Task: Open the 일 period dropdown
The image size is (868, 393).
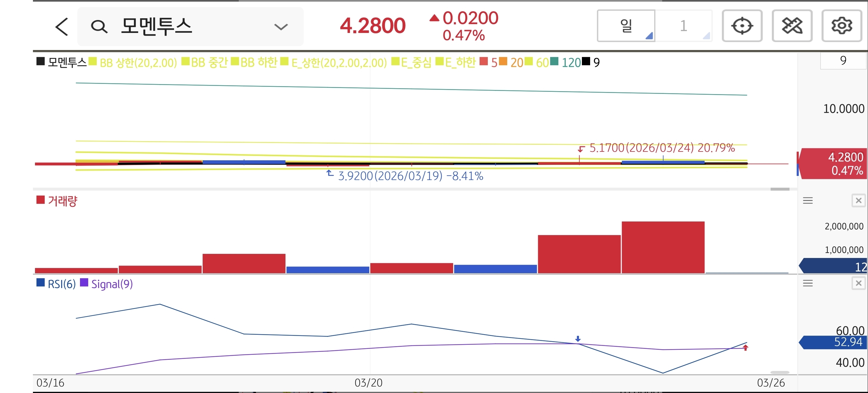Action: [626, 26]
